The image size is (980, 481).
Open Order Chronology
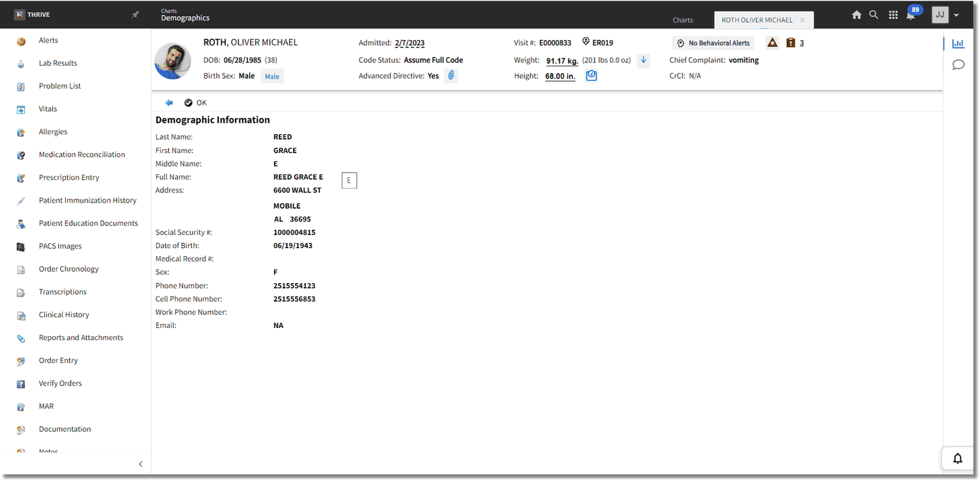tap(68, 269)
